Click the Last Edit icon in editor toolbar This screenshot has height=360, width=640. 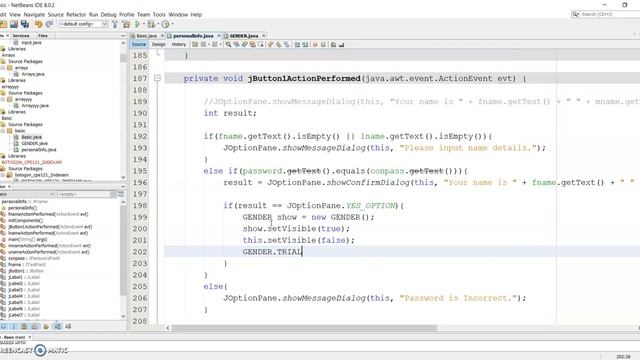pos(195,44)
